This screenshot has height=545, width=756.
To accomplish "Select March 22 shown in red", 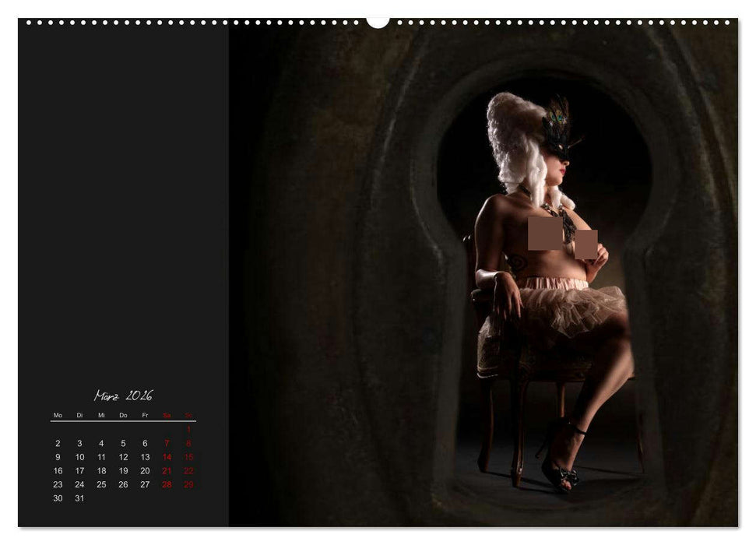I will point(188,470).
